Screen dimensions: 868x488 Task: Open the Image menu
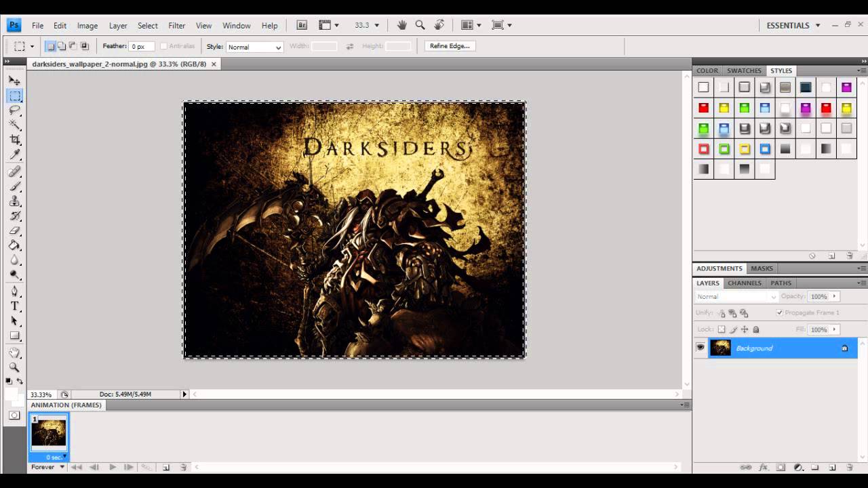pos(87,25)
